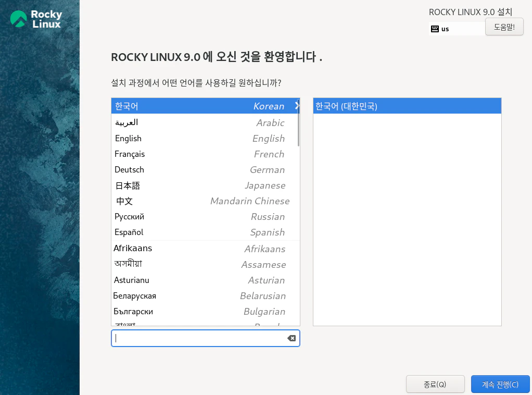
Task: Select the Assamese language row
Action: point(205,264)
